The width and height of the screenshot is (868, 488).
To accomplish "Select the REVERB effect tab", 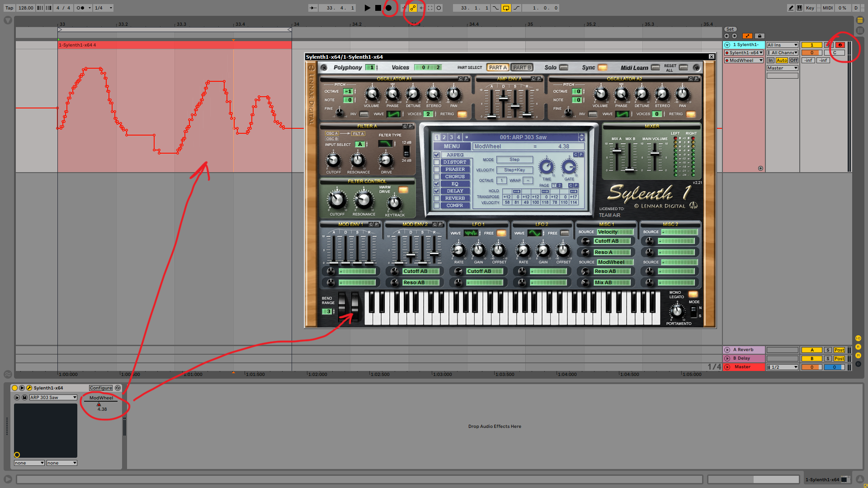I will coord(455,198).
